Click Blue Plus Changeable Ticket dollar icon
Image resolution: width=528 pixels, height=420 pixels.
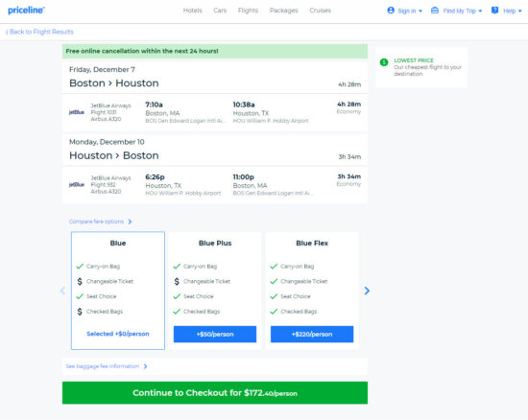click(177, 282)
